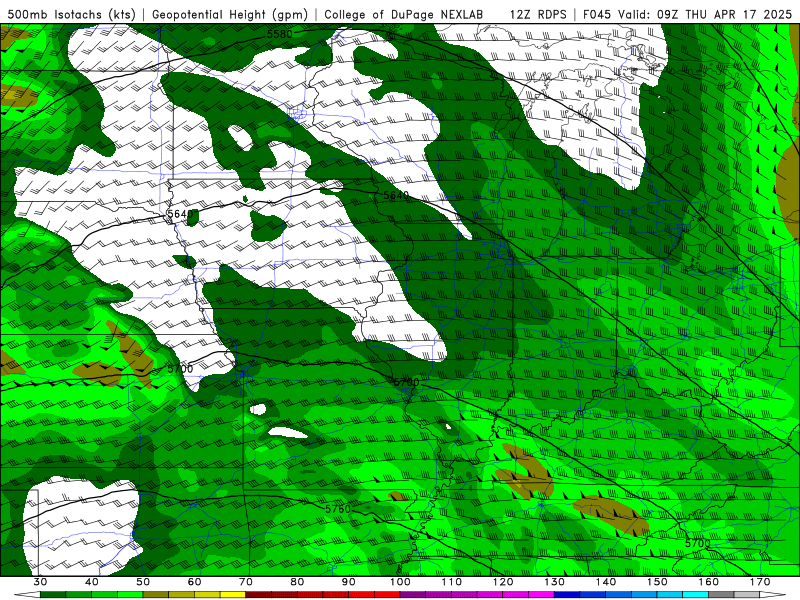Click the 140 value on the color scale
Viewport: 800px width, 600px height.
(x=606, y=582)
